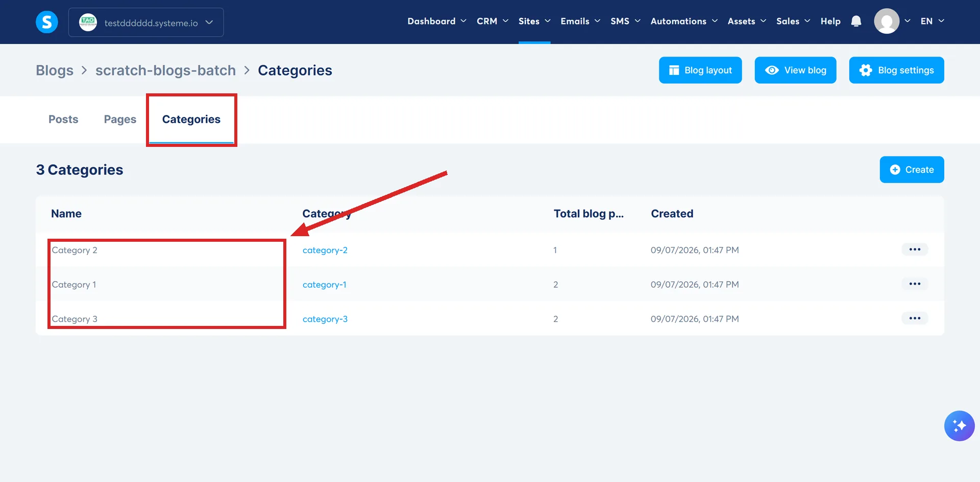
Task: Click the Systeme.io S logo
Action: (x=46, y=22)
